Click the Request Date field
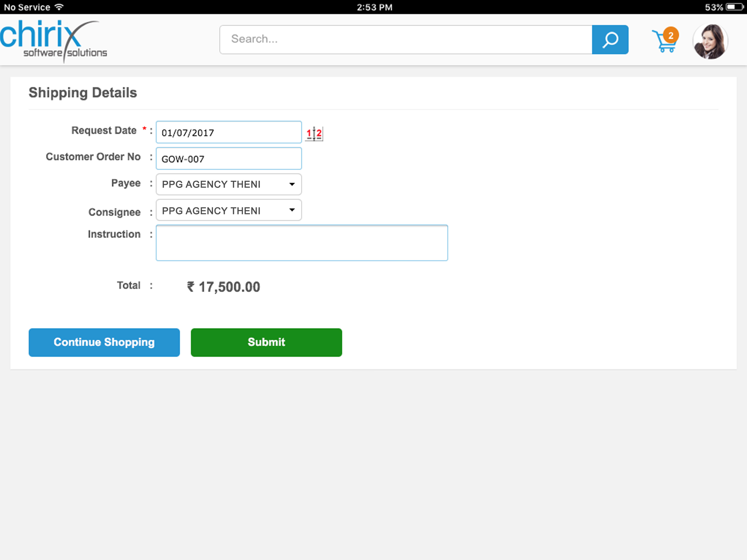Screen dimensions: 747x560 coord(229,132)
